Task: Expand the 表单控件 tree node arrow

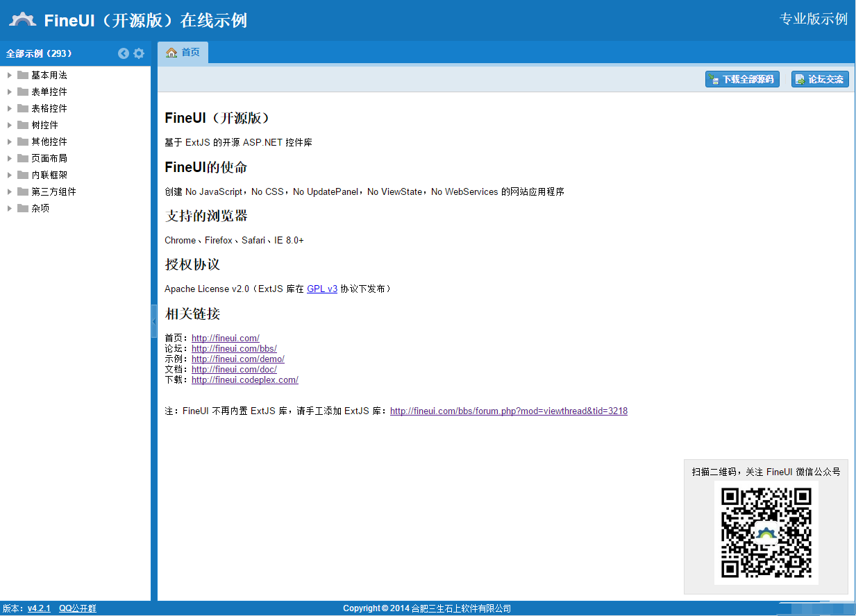Action: [x=10, y=92]
